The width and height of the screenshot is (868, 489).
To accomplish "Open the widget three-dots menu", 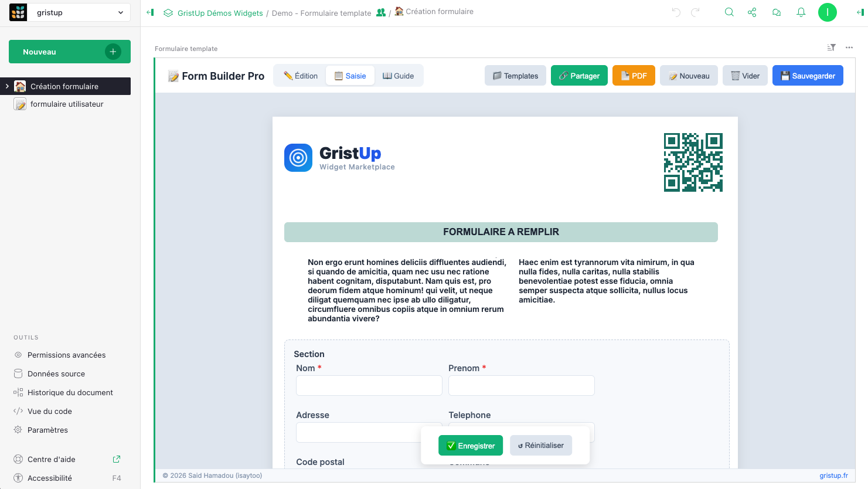I will 849,47.
